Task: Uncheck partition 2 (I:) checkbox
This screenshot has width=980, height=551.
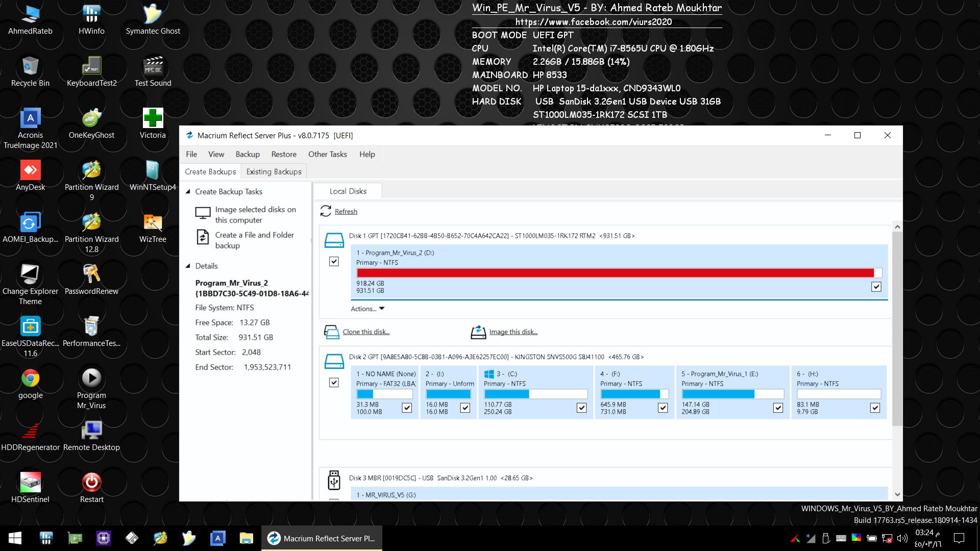Action: coord(465,408)
